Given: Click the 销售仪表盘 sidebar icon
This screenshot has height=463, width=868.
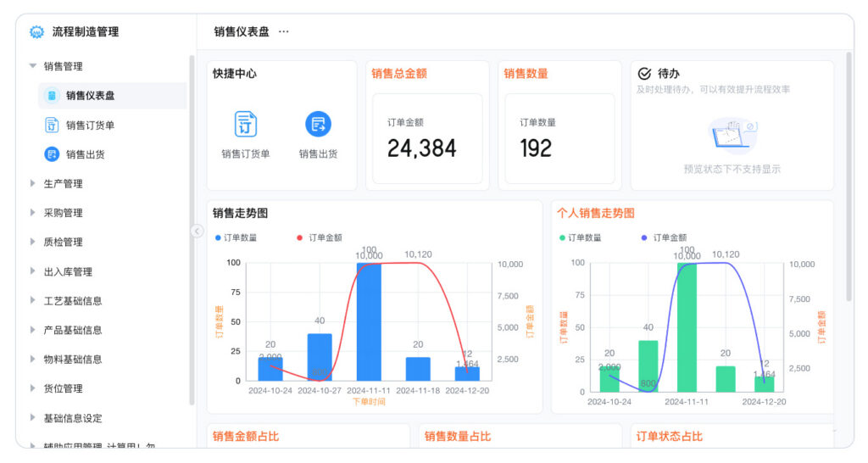Looking at the screenshot, I should 52,96.
